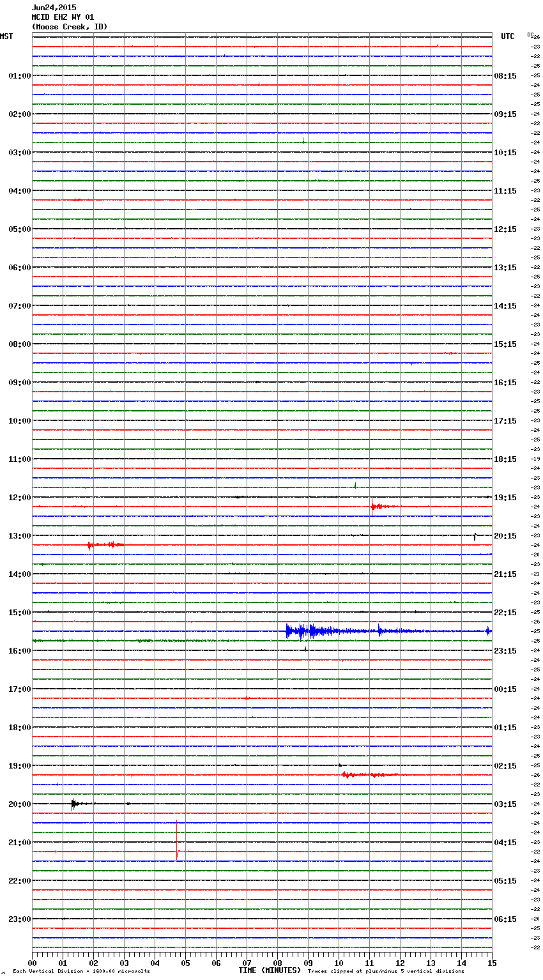543x980 pixels.
Task: Click the 10:15 UTC time label
Action: click(x=505, y=152)
